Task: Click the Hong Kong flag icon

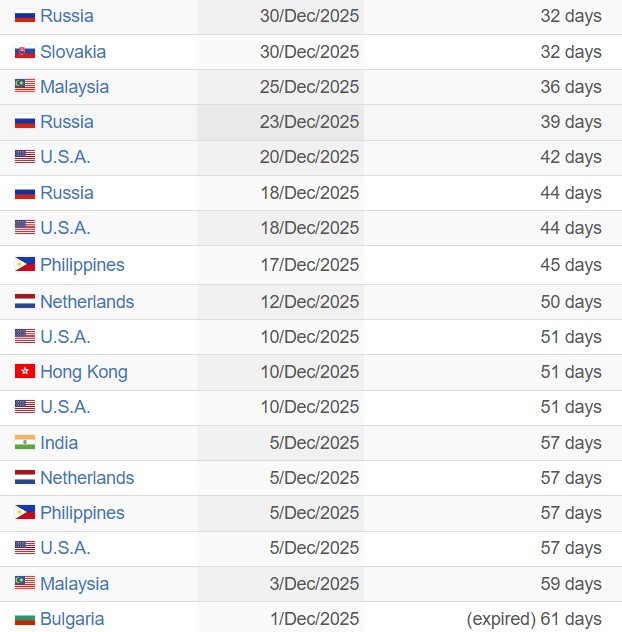Action: 25,372
